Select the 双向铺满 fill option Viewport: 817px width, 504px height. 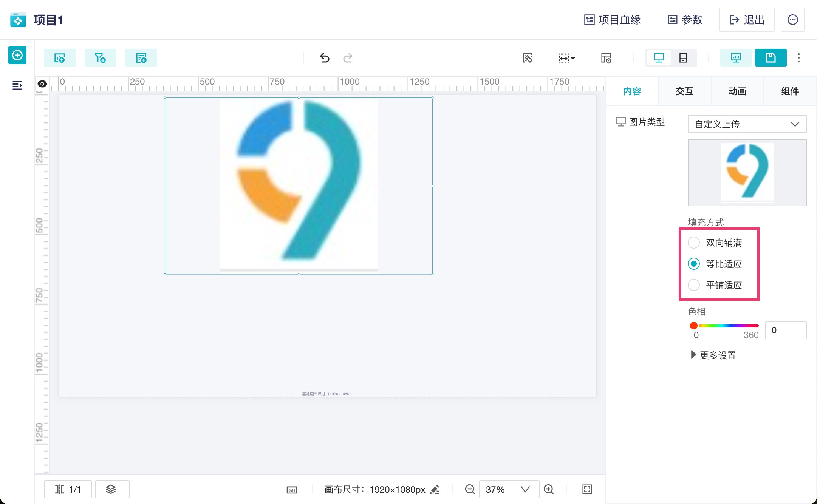(694, 243)
